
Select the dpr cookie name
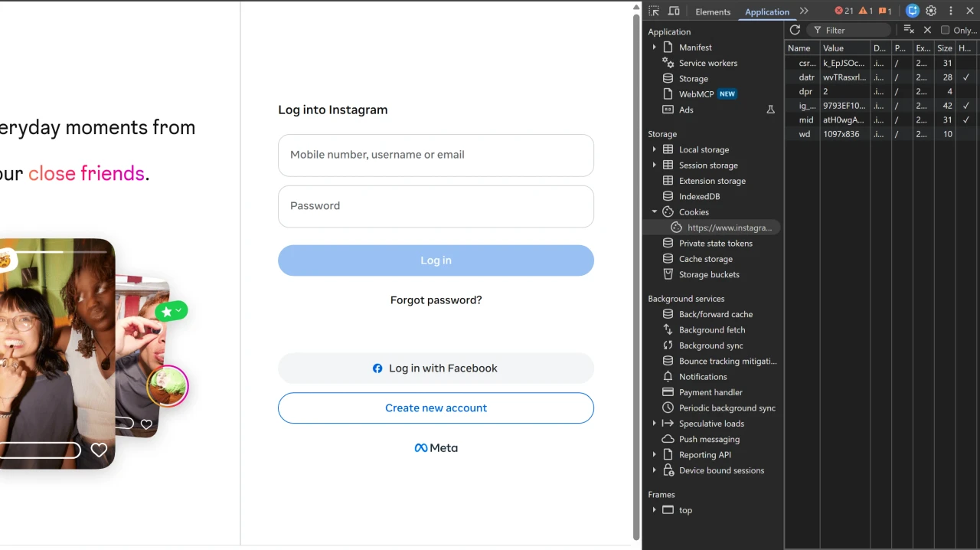point(805,92)
